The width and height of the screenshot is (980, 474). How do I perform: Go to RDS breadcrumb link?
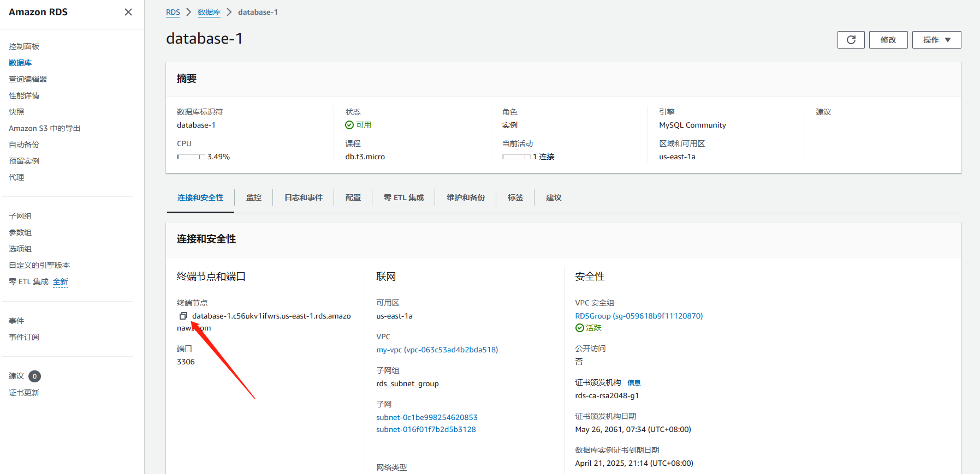coord(173,12)
